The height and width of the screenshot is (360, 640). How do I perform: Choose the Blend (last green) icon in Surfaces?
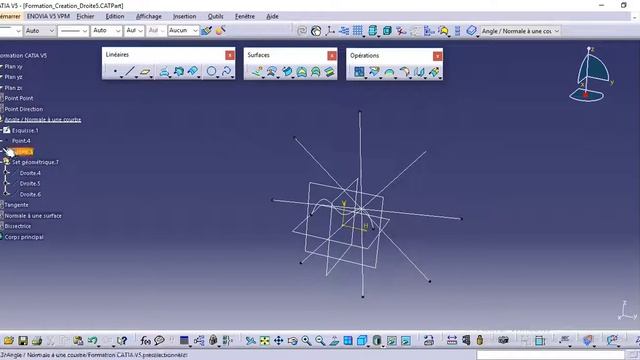pos(329,72)
